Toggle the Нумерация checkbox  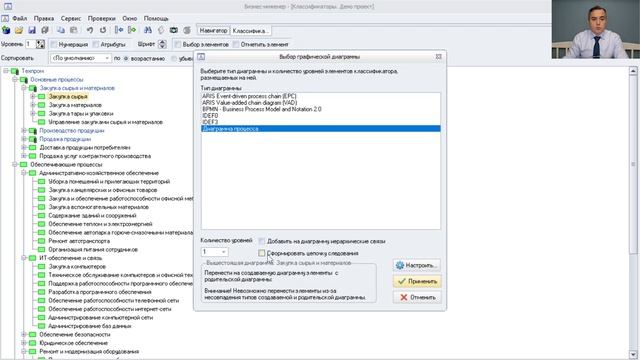(x=54, y=44)
